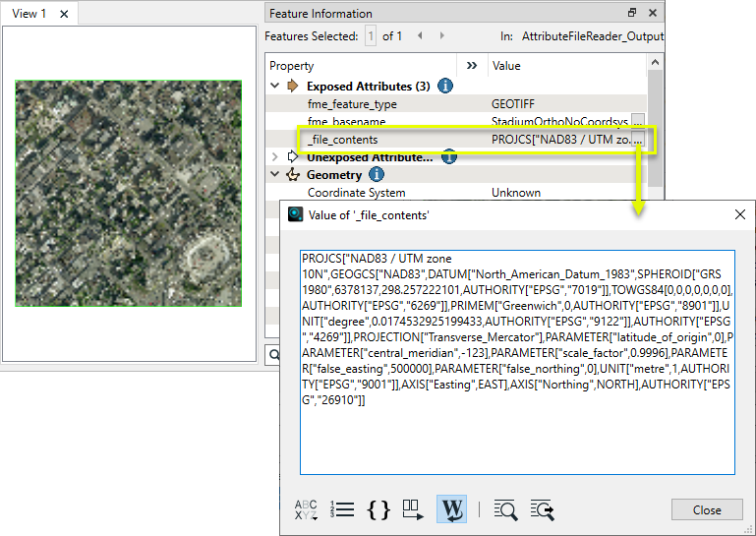Open ellipsis button for fme_basename value
This screenshot has height=536, width=756.
(638, 122)
